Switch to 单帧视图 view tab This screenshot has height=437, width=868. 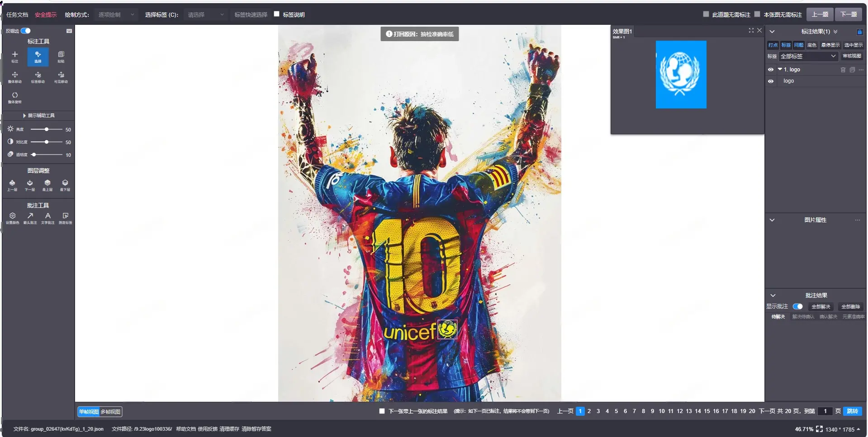coord(89,412)
